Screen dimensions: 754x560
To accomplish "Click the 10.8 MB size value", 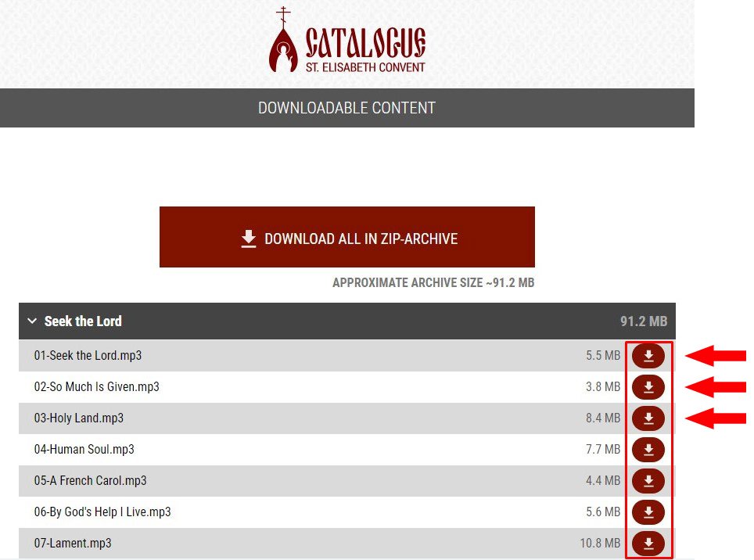I will 600,543.
